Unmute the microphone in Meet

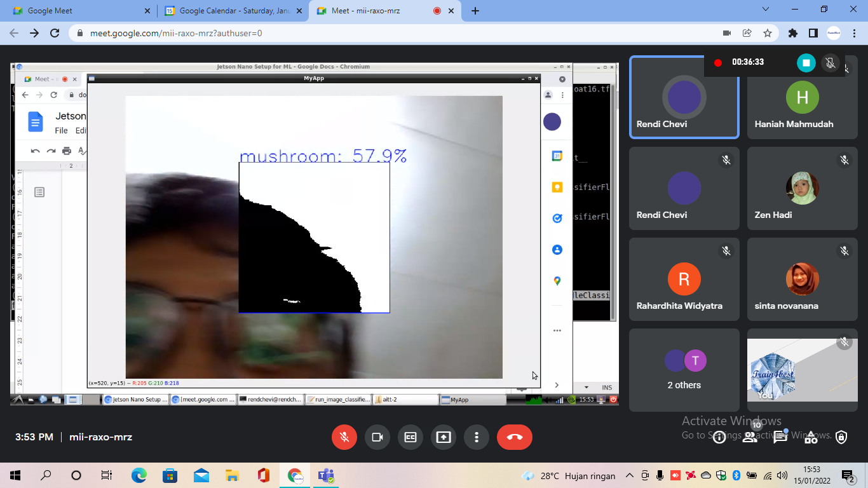[344, 437]
